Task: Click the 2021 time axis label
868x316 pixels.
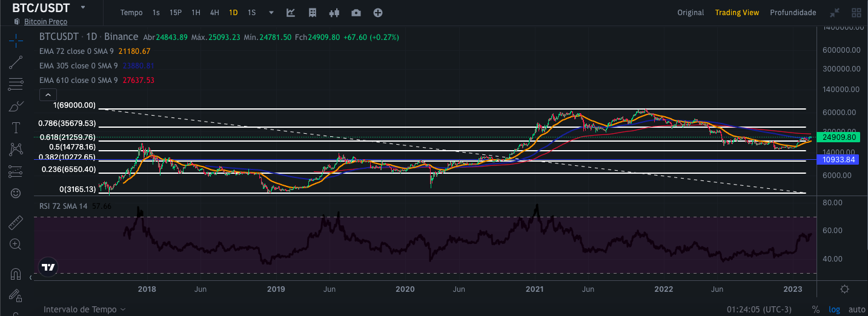Action: point(535,289)
